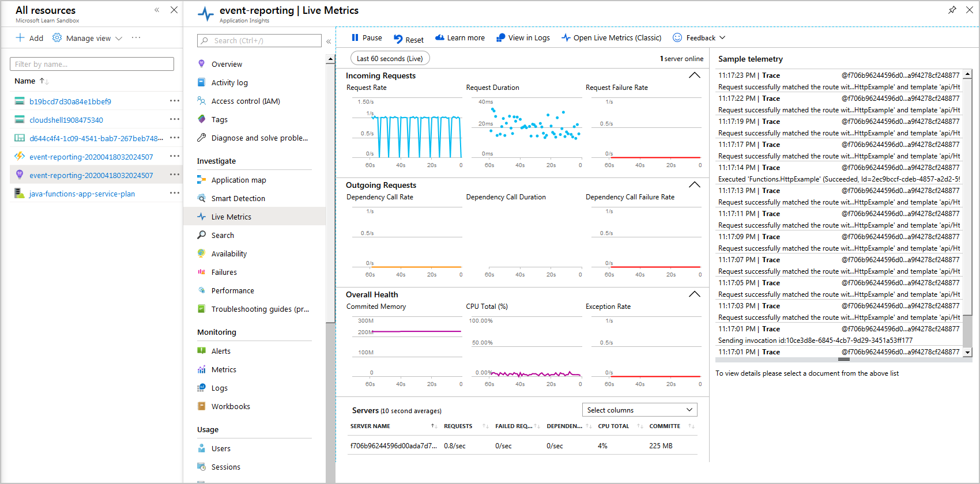Click the resource menu Search box

tap(259, 40)
